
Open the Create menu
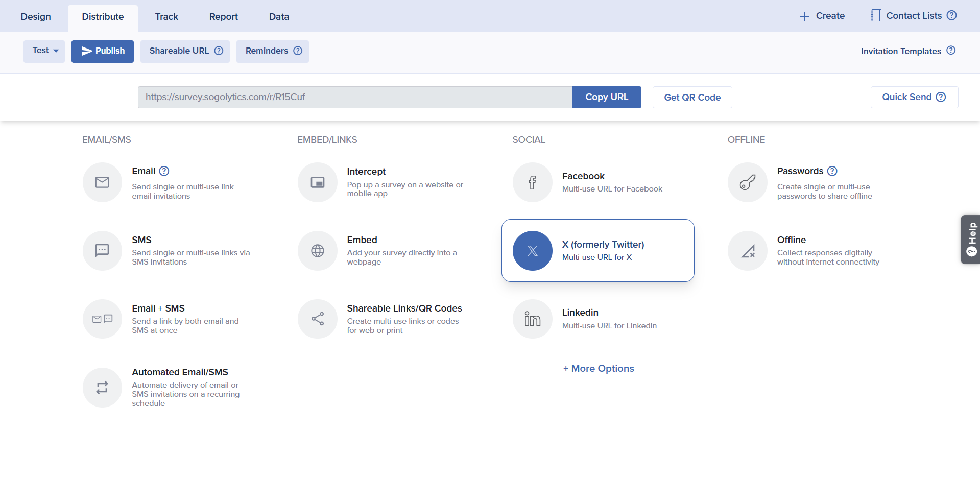click(822, 16)
